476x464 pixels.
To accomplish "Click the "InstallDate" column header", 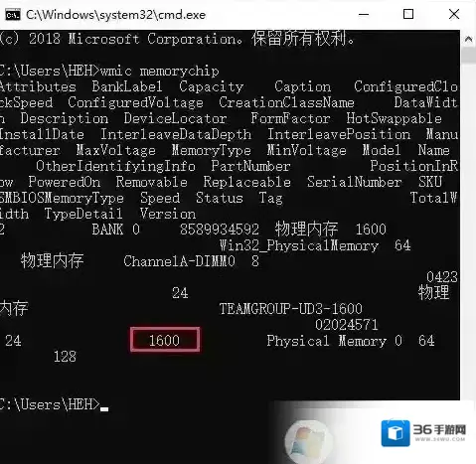I will [42, 134].
